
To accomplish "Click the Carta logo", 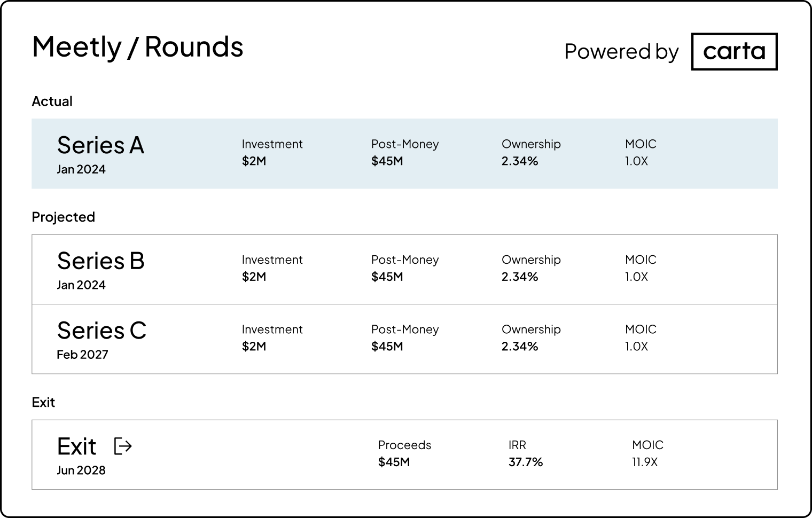I will click(x=734, y=52).
